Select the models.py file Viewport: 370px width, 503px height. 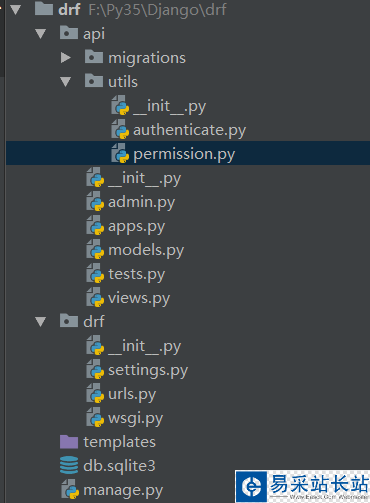tap(146, 250)
